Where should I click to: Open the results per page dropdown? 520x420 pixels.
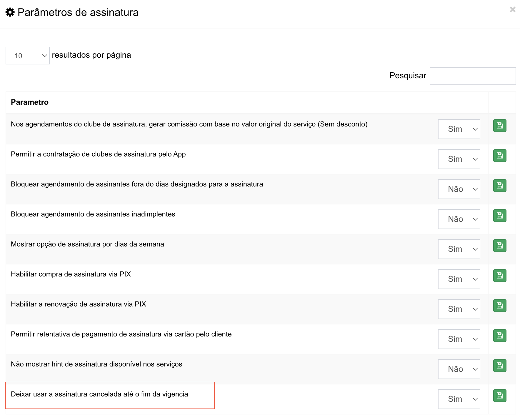point(28,56)
